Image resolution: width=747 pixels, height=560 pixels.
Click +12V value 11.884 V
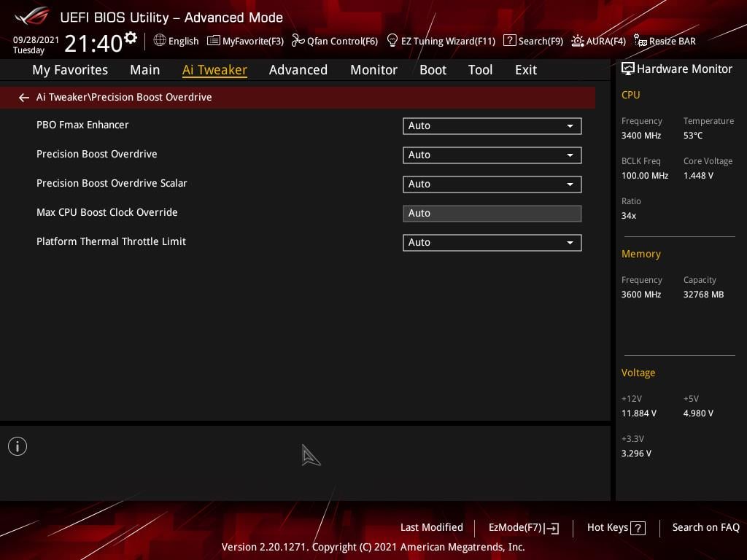638,413
